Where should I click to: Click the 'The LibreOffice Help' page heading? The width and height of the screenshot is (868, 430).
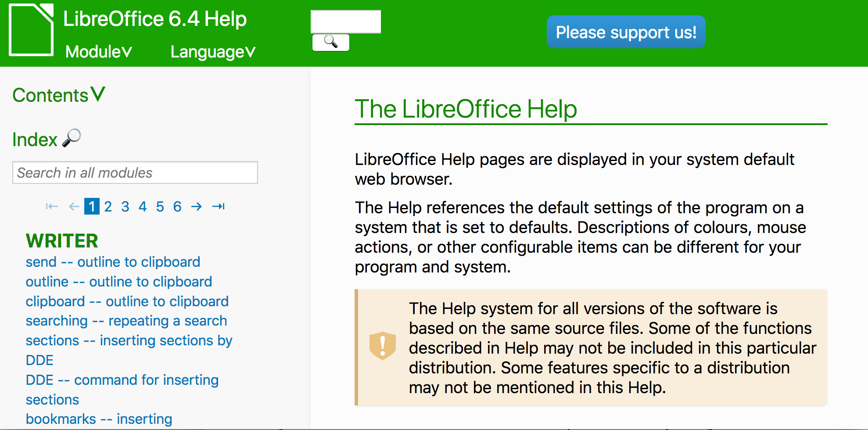[x=466, y=109]
